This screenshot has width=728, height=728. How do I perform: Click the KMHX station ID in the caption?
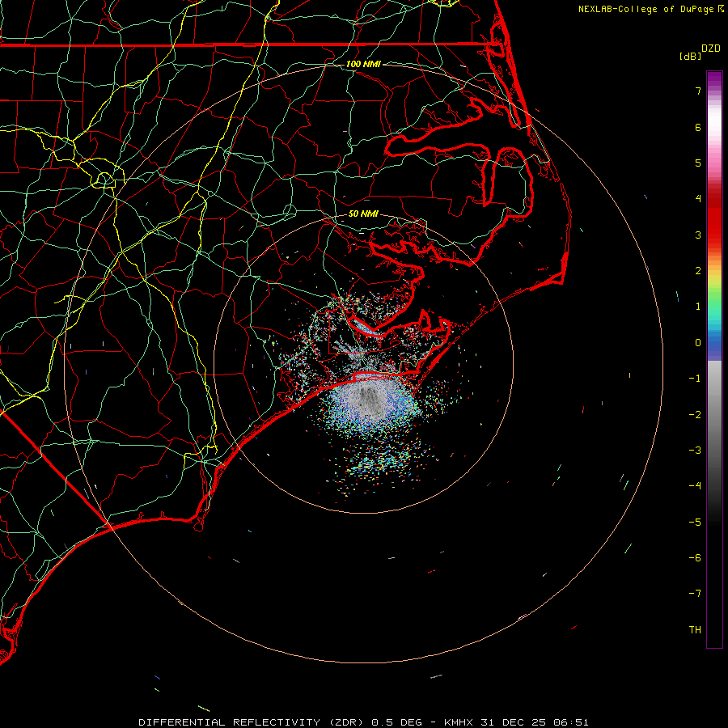[x=460, y=722]
